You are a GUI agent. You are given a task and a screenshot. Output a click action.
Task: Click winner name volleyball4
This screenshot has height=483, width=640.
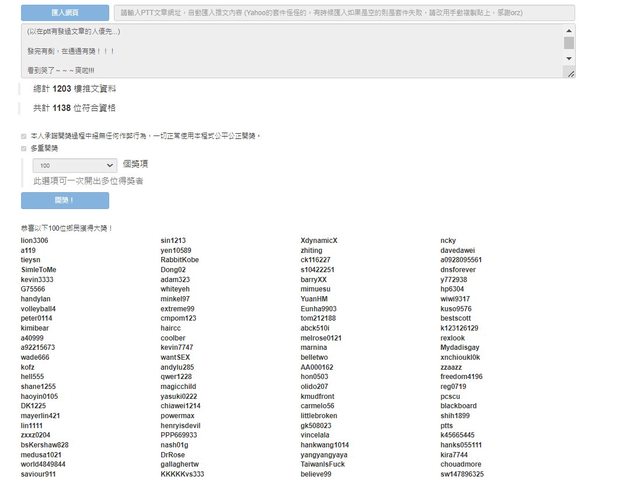(x=38, y=309)
